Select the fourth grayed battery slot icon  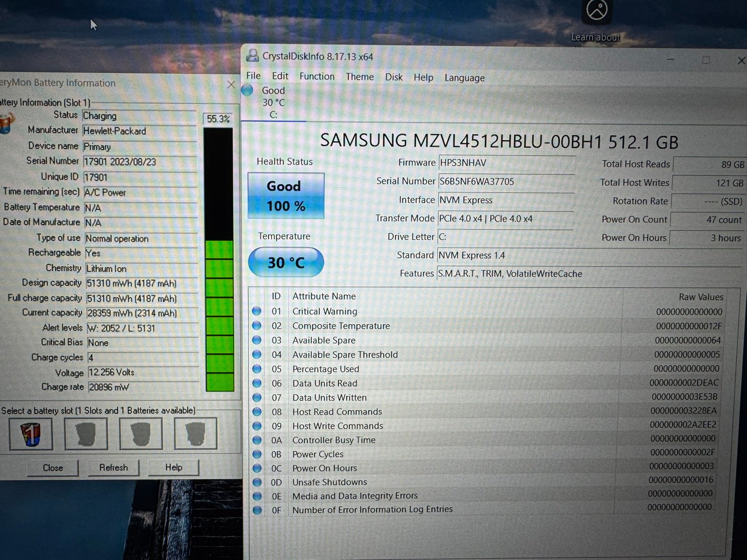[x=196, y=433]
